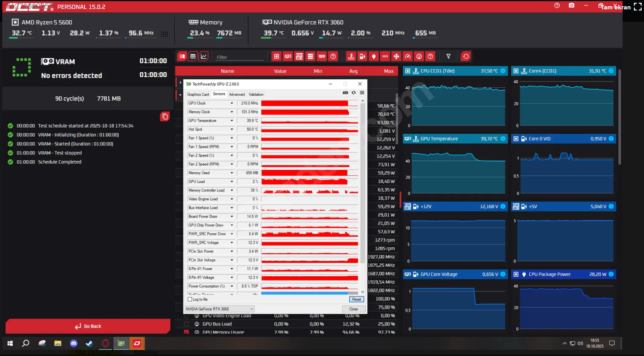Open OCCT help from the title bar
Image resolution: width=644 pixels, height=356 pixels.
point(557,5)
